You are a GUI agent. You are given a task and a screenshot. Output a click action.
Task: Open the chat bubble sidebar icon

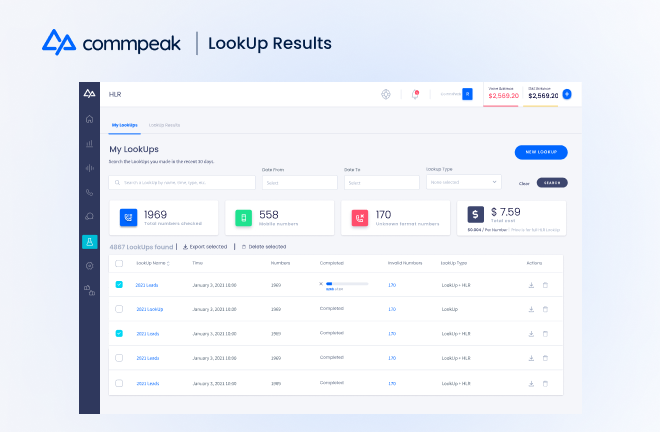click(x=89, y=216)
